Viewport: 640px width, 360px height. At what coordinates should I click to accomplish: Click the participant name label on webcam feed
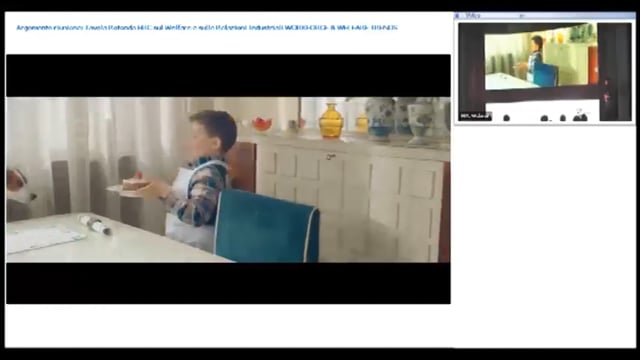click(475, 116)
